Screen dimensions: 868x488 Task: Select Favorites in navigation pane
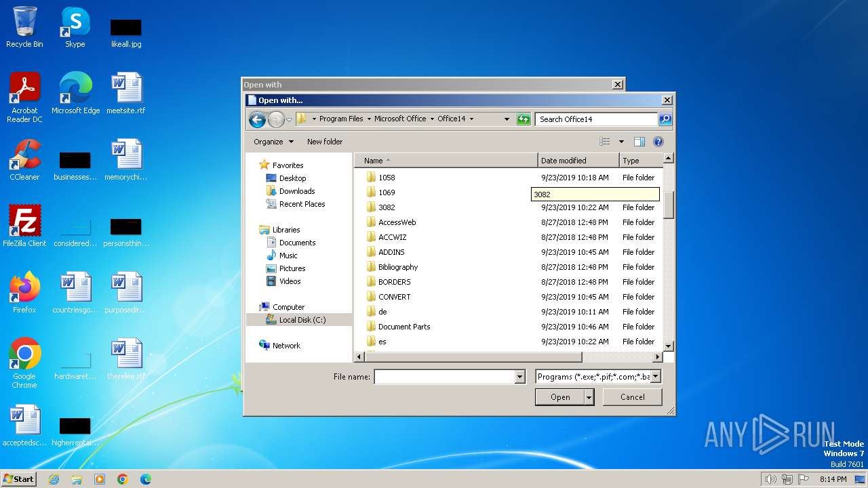(x=288, y=165)
